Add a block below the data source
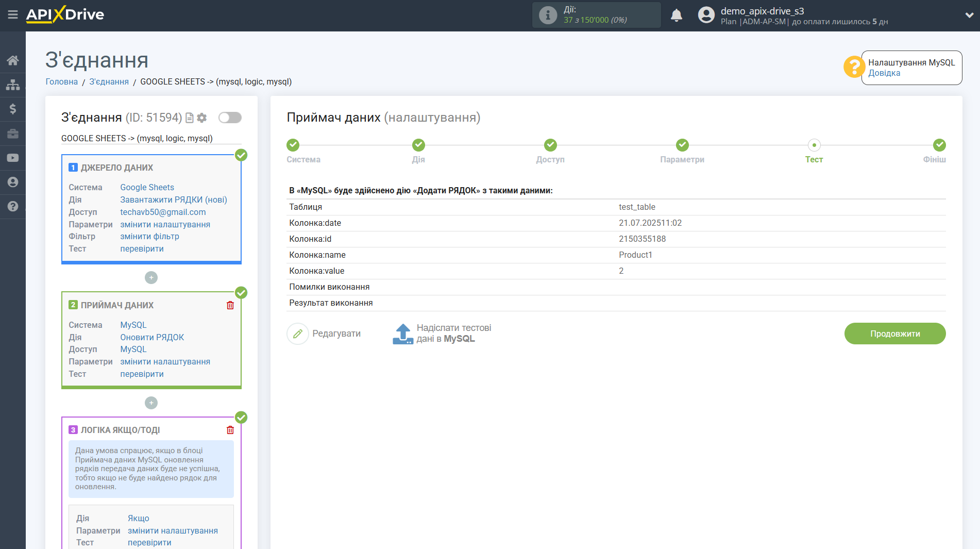This screenshot has height=549, width=980. [x=151, y=277]
